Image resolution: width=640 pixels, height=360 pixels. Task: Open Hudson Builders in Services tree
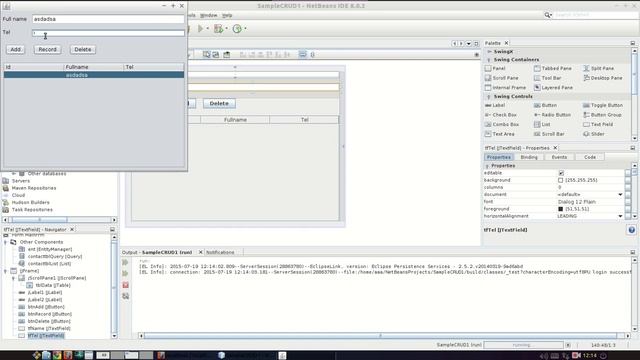tap(31, 202)
